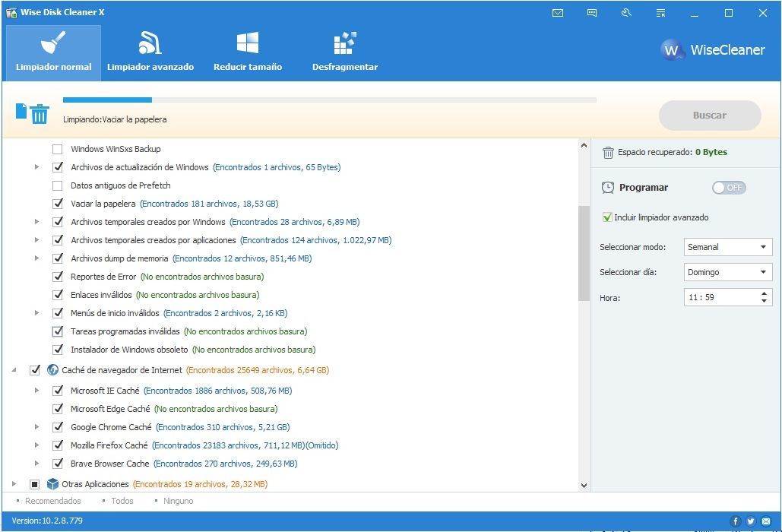Expand Archivos de actualización de Windows
782x532 pixels.
(37, 167)
